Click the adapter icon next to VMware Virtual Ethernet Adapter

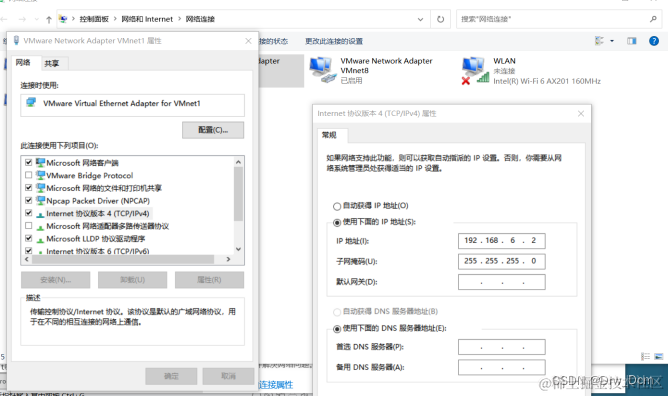tap(31, 102)
